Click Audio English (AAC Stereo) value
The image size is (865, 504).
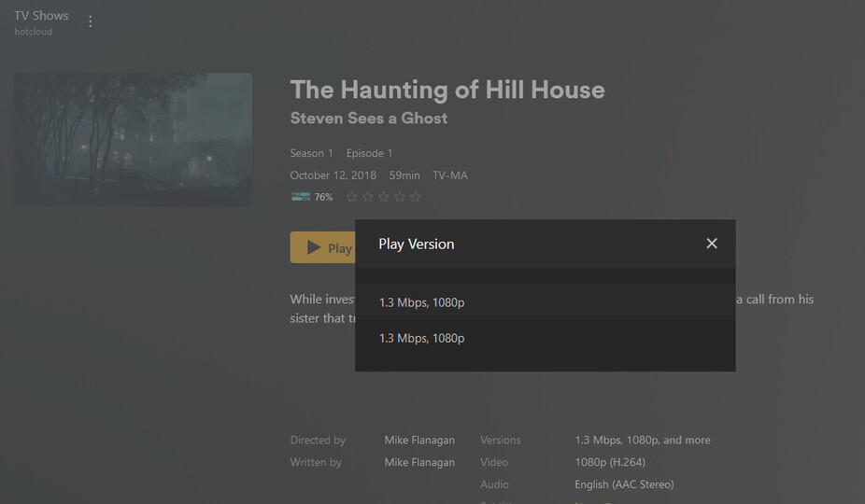pyautogui.click(x=624, y=484)
